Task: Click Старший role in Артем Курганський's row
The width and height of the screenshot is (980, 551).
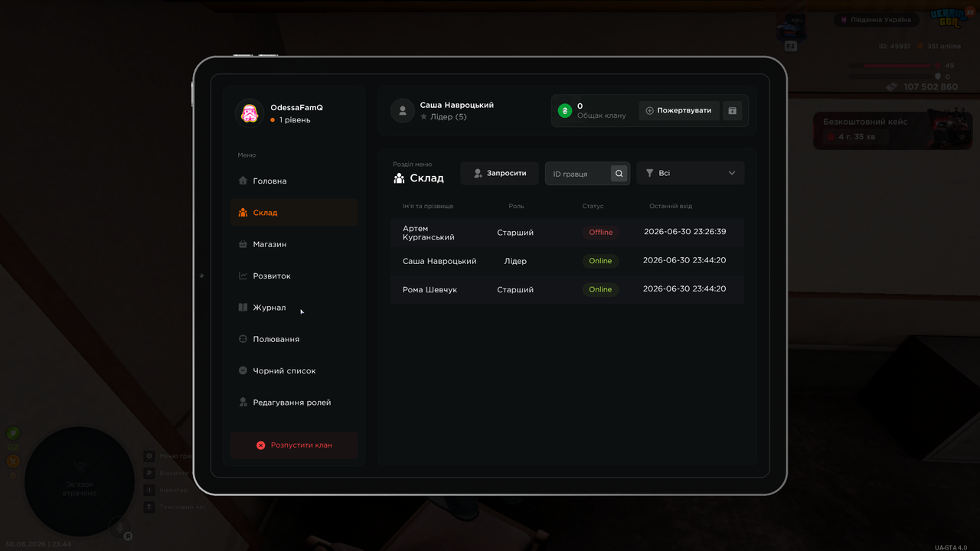Action: coord(515,233)
